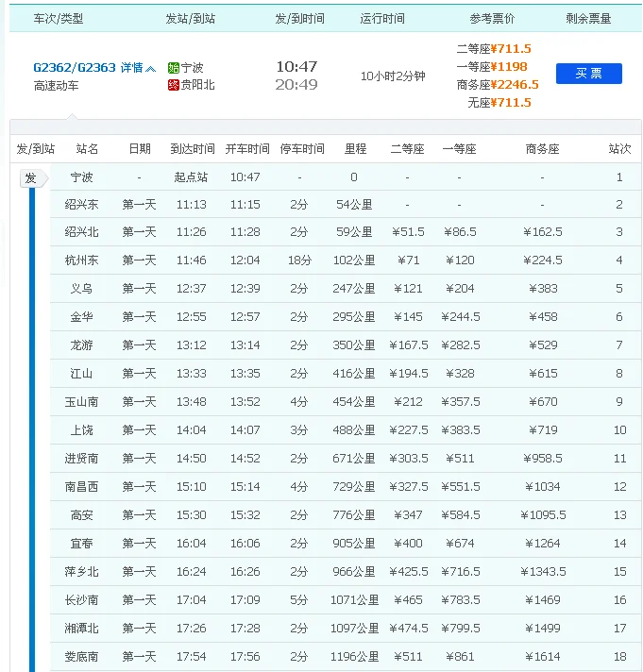Image resolution: width=643 pixels, height=672 pixels.
Task: Select the 娄底南 station name
Action: [x=81, y=656]
